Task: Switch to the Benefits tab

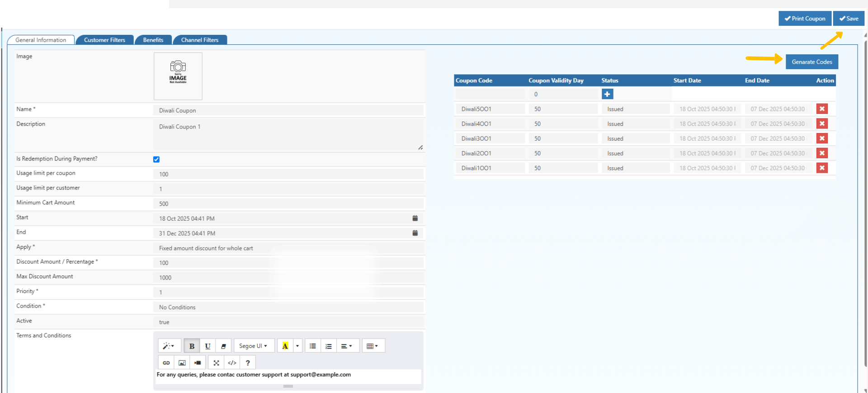Action: 153,40
